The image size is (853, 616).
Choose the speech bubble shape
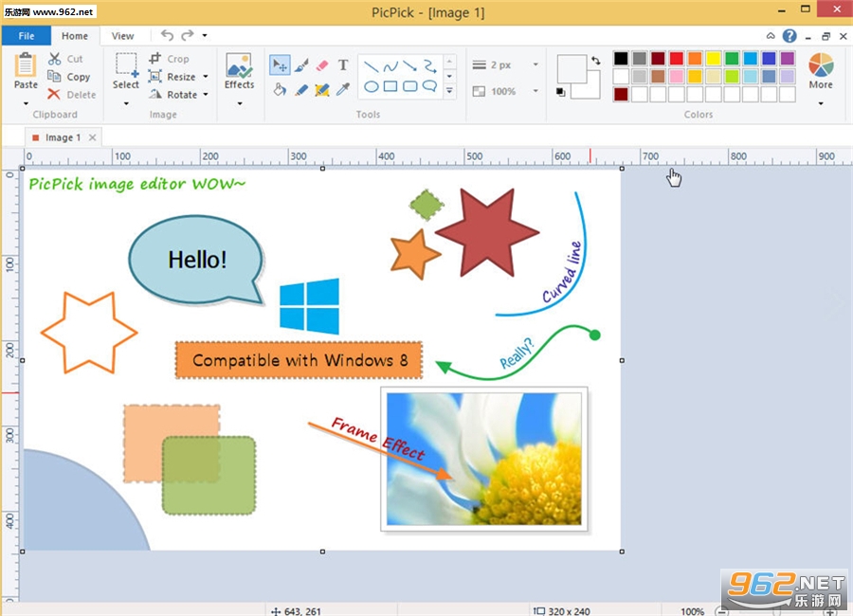tap(429, 86)
